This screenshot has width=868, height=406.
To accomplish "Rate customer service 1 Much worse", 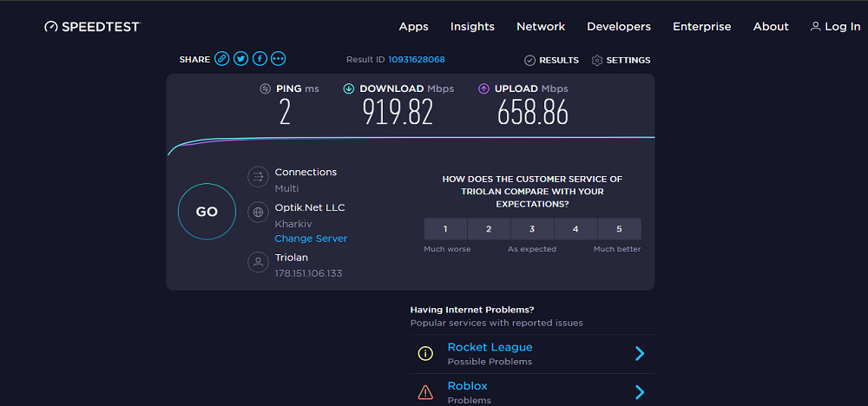I will (x=445, y=229).
